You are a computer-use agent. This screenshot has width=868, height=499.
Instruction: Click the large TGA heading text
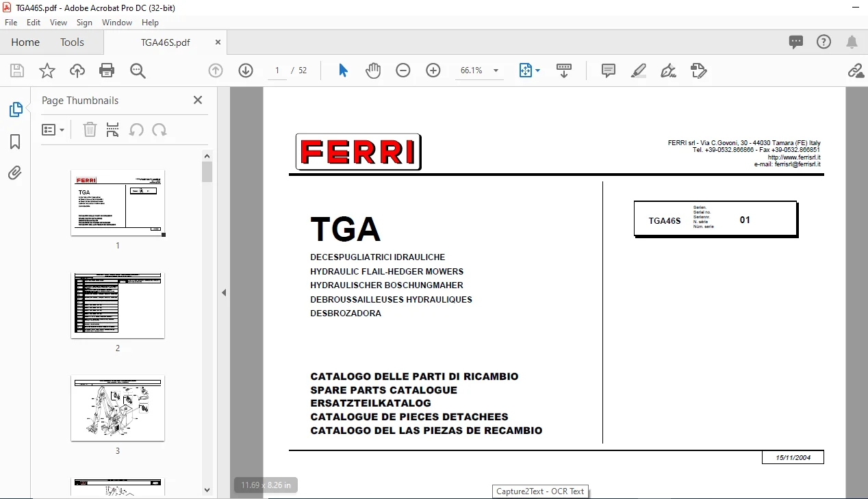click(346, 229)
